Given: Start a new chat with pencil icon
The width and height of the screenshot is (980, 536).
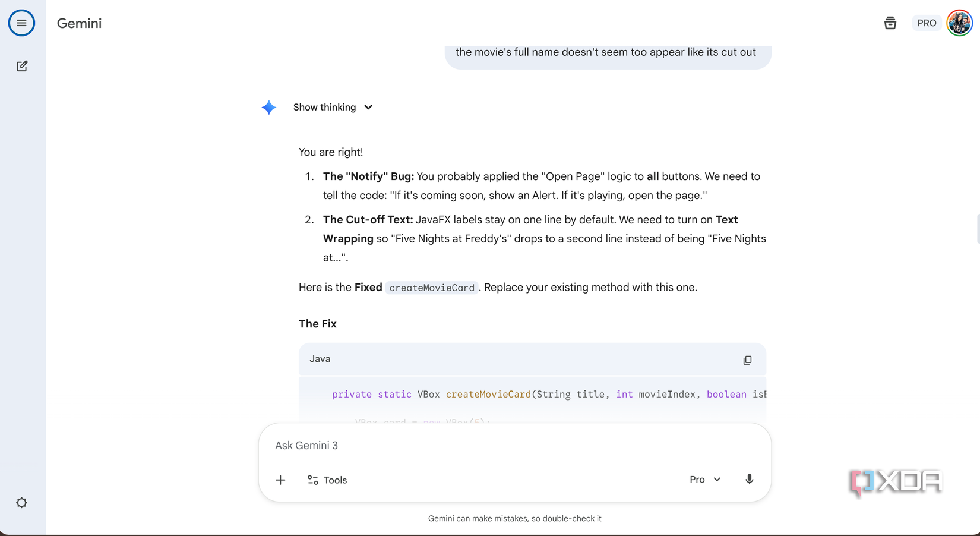Looking at the screenshot, I should pyautogui.click(x=22, y=66).
